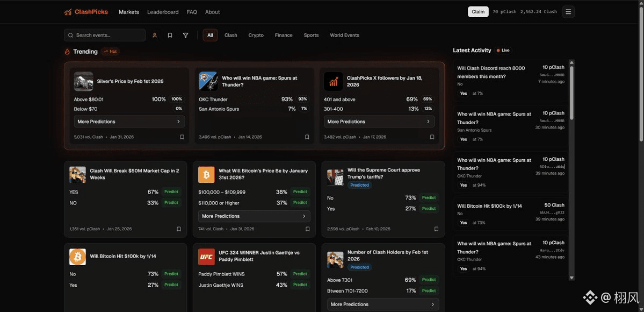This screenshot has width=644, height=312.
Task: Click the Search events input field
Action: coord(105,36)
